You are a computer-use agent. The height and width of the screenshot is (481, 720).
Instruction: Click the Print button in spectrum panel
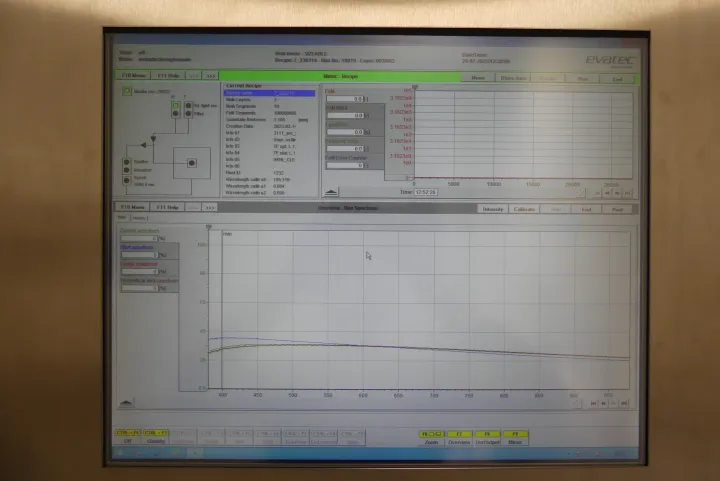click(x=618, y=209)
